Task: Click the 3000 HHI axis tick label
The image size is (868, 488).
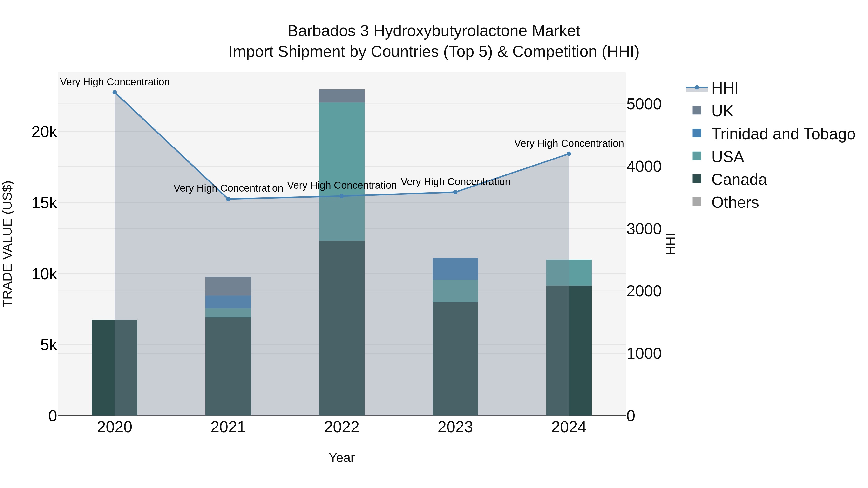Action: (644, 229)
